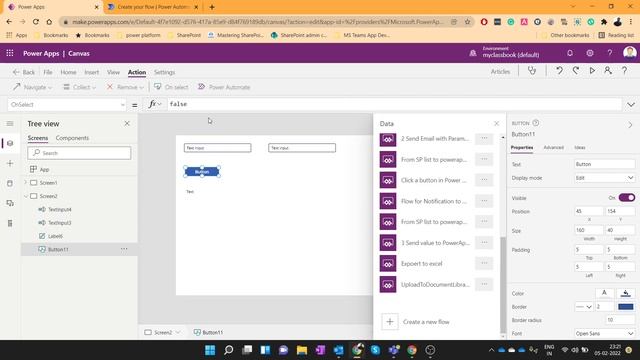Viewport: 640px width, 360px height.
Task: Open Windows Start from the taskbar
Action: tap(210, 350)
